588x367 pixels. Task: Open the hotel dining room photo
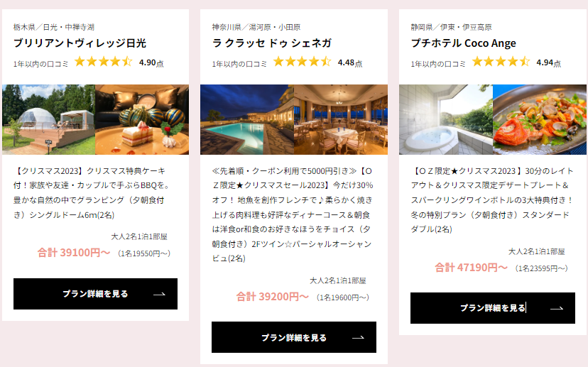coord(341,119)
